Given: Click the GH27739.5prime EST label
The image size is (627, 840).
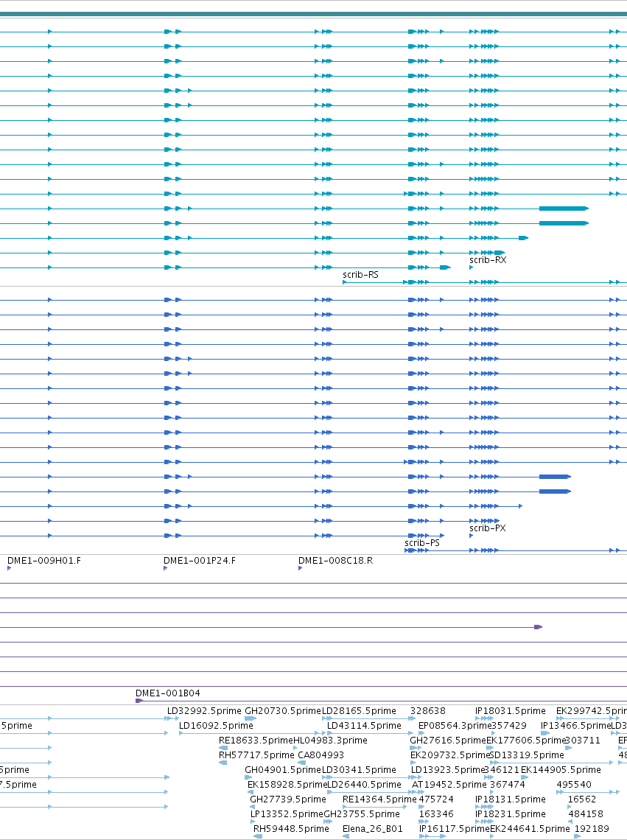Looking at the screenshot, I should pos(288,799).
